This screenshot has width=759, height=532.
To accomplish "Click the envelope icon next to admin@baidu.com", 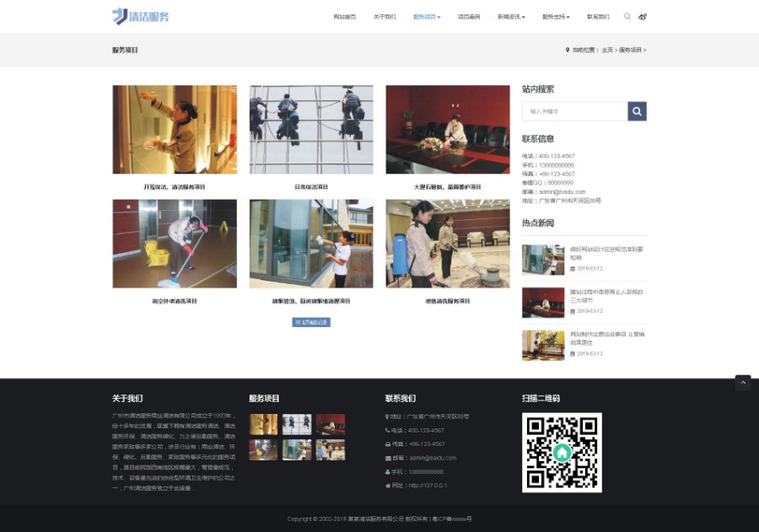I will pyautogui.click(x=388, y=457).
